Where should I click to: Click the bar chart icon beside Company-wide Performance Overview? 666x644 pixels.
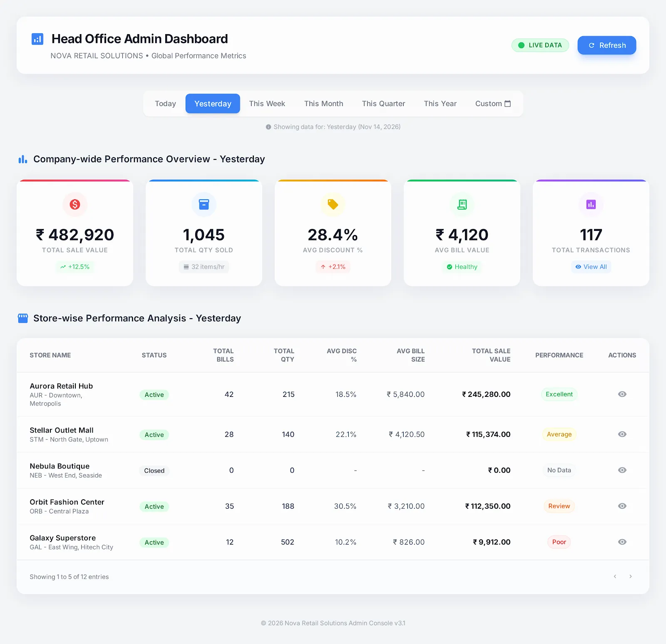pos(22,159)
